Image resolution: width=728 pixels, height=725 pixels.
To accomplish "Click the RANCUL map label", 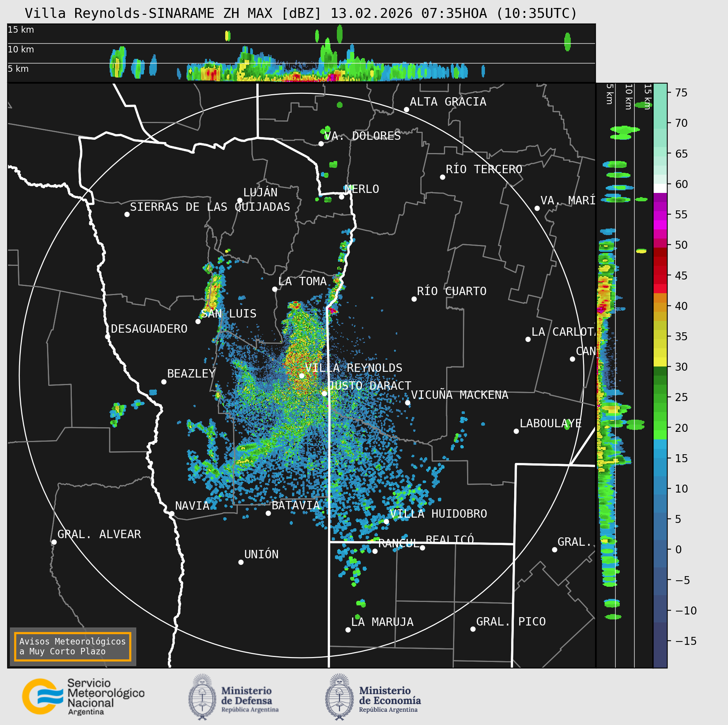I will click(399, 543).
